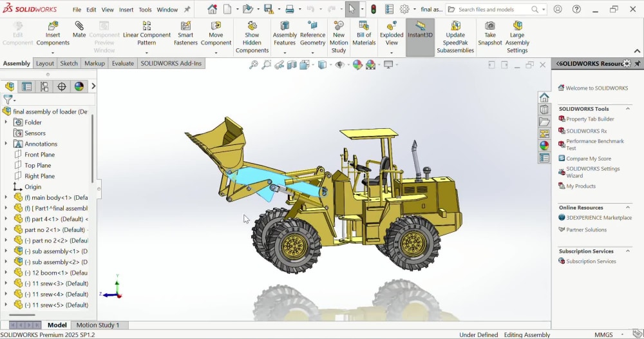644x339 pixels.
Task: Click the Rebuild traffic light icon
Action: pos(374,9)
